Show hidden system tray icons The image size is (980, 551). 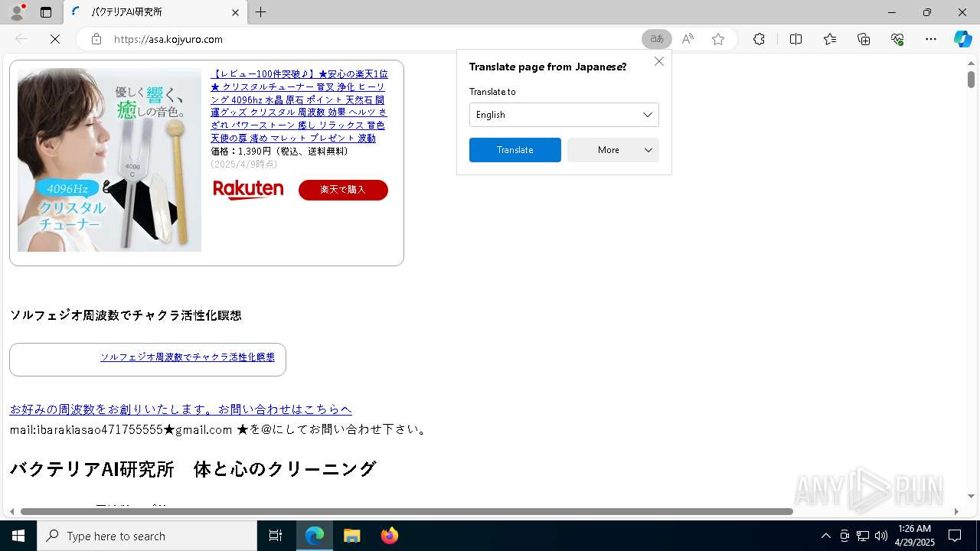tap(825, 536)
